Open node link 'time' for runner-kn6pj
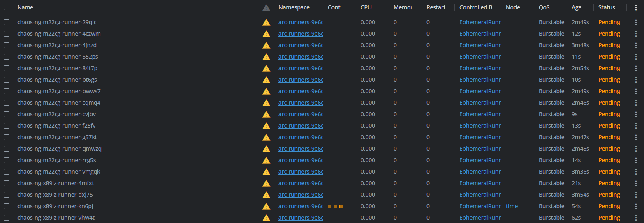The height and width of the screenshot is (223, 644). [512, 206]
